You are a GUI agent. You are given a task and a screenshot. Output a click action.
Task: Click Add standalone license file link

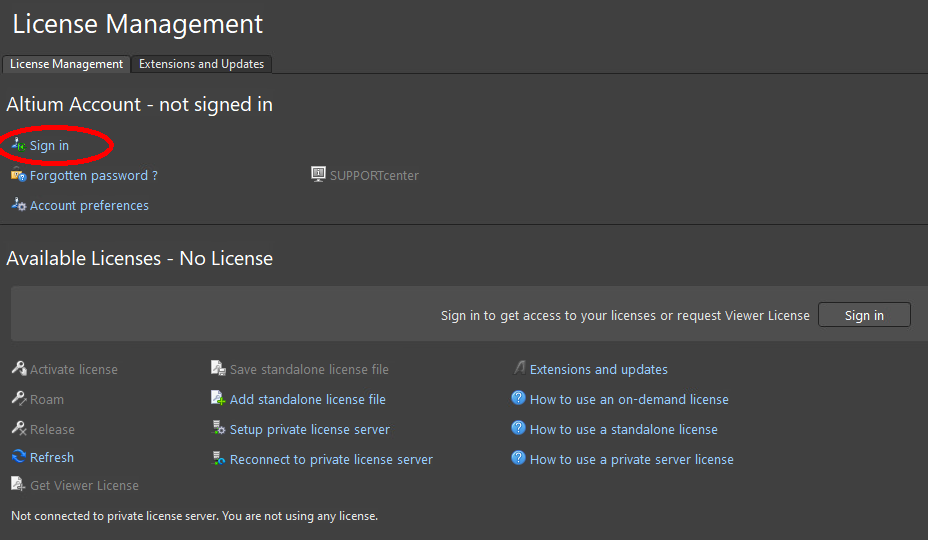click(308, 400)
